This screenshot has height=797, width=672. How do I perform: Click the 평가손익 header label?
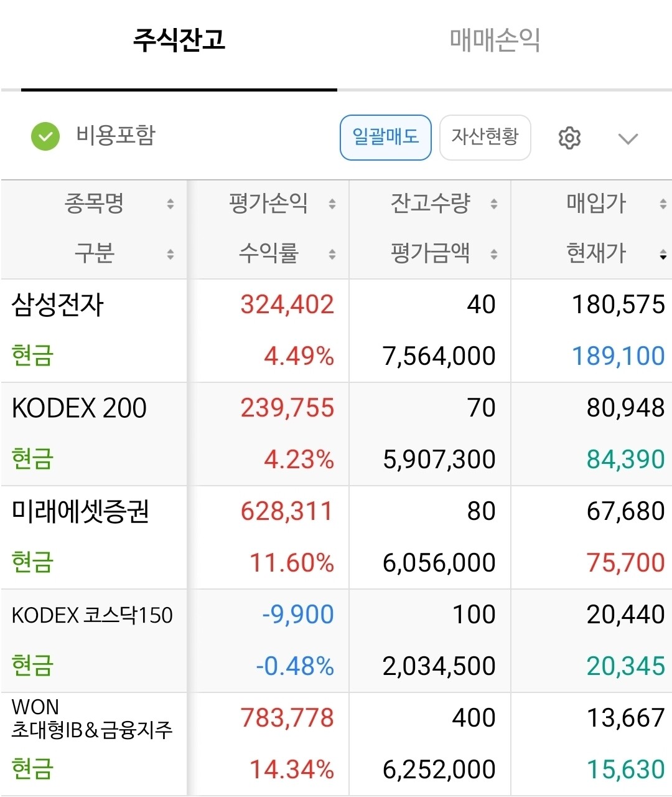click(268, 203)
